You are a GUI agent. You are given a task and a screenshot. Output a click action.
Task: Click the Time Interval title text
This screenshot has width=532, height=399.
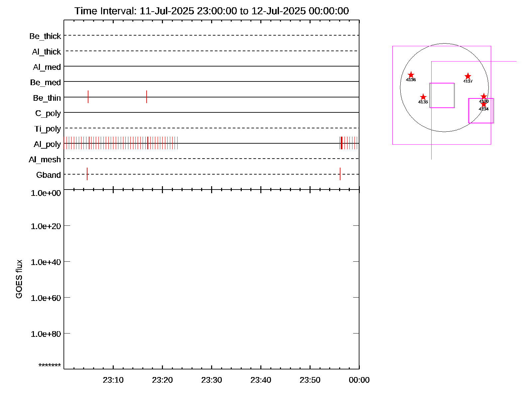pyautogui.click(x=211, y=11)
